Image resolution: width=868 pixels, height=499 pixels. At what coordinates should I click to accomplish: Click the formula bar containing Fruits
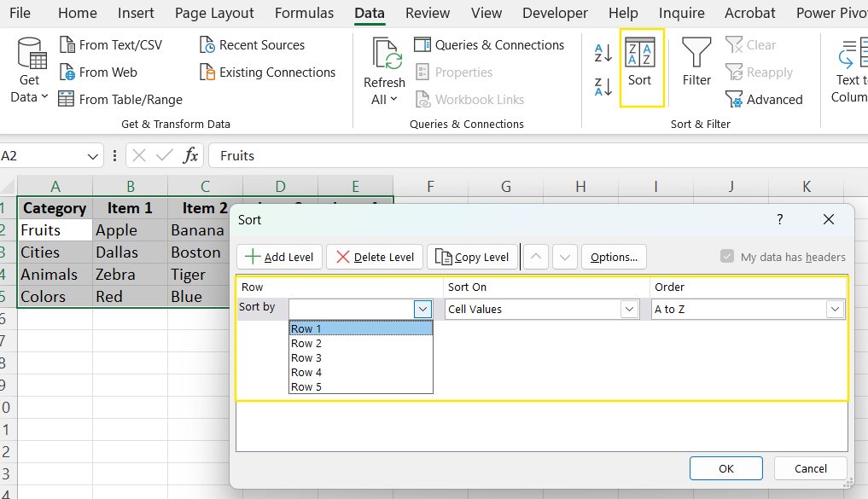pos(538,156)
